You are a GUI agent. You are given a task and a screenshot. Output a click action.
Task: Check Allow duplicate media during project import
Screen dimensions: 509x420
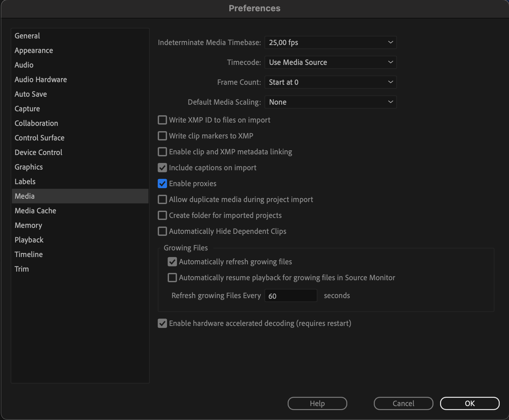coord(162,199)
